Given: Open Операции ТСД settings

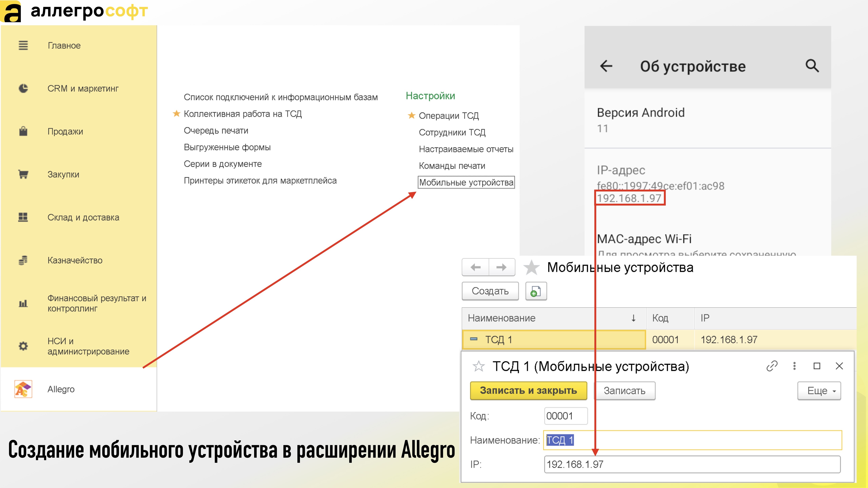Looking at the screenshot, I should [448, 116].
